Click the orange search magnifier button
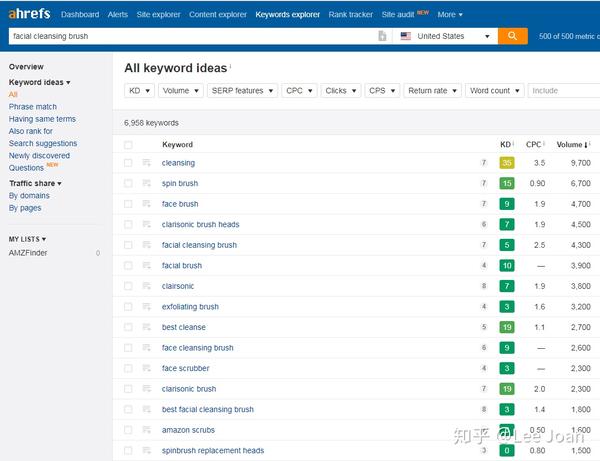Viewport: 600px width, 461px height. [512, 36]
